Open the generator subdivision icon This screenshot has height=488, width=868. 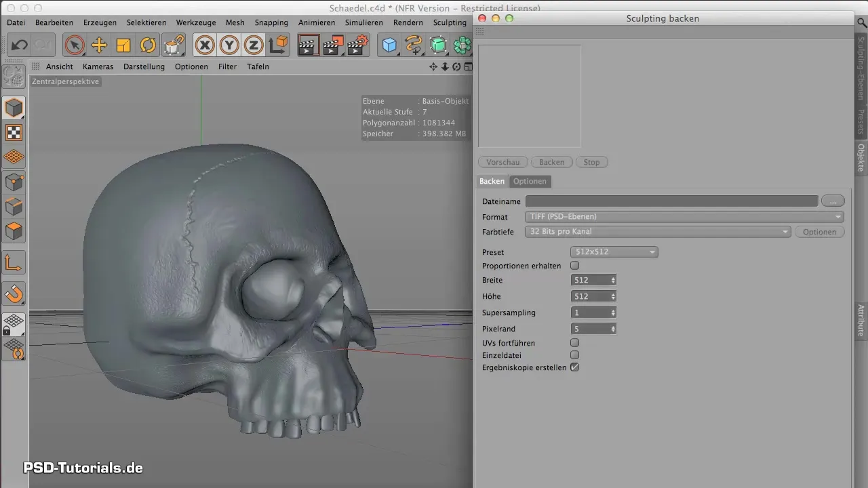(438, 45)
